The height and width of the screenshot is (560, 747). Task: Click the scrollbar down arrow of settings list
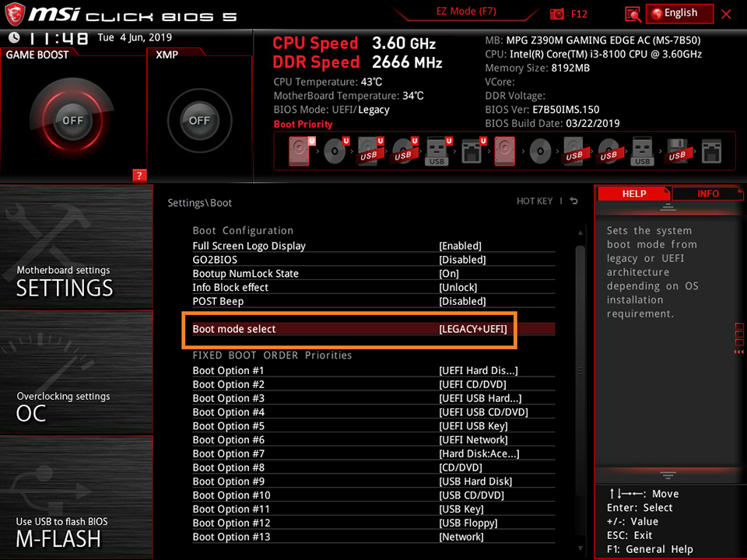(580, 548)
